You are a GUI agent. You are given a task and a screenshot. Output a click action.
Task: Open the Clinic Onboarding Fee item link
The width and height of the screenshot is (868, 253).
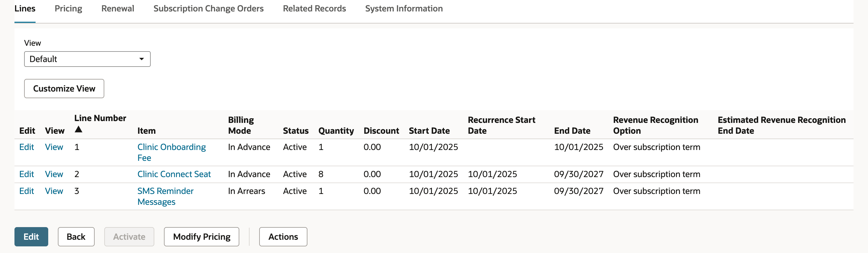point(171,152)
